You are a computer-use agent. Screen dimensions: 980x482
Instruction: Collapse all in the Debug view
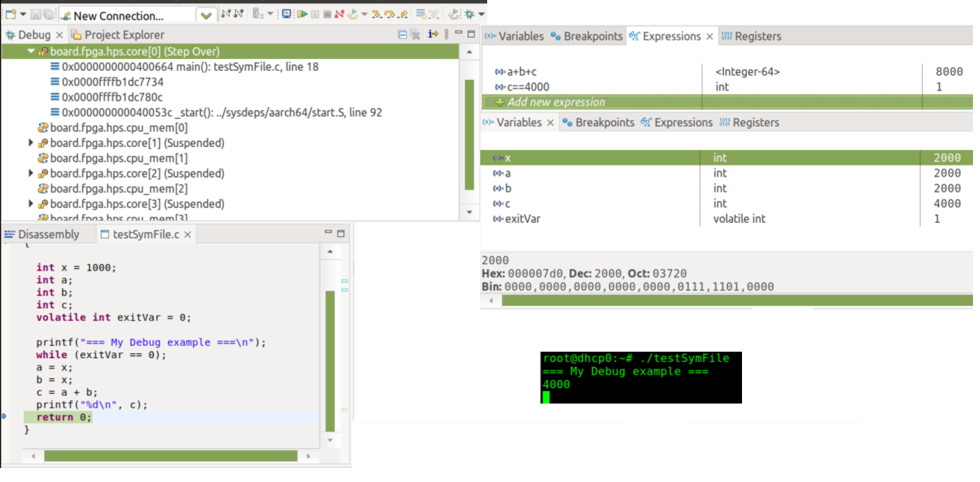coord(402,34)
